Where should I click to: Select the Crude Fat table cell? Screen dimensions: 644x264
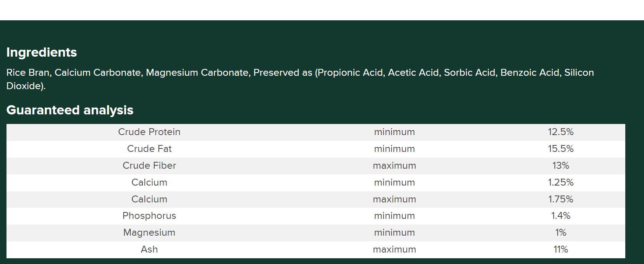(149, 149)
